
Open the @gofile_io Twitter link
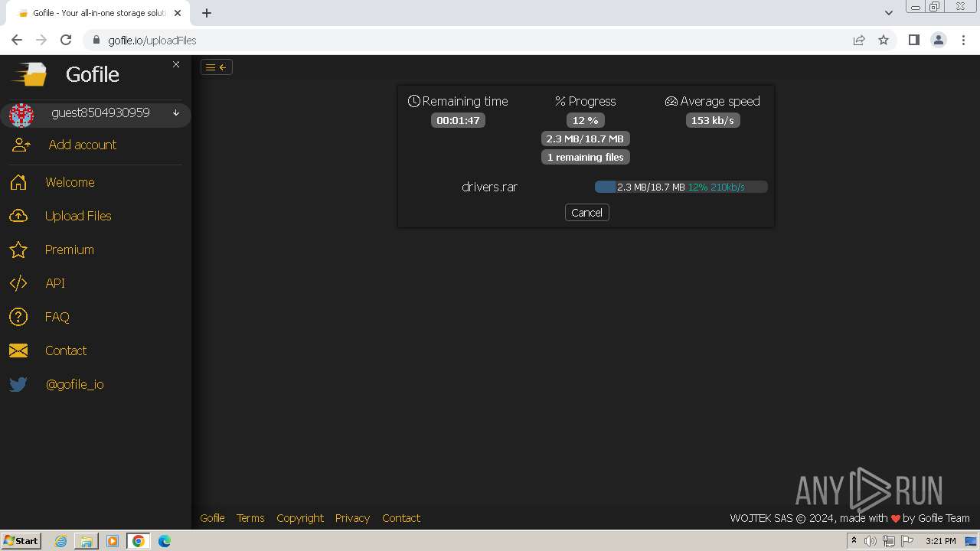tap(75, 384)
